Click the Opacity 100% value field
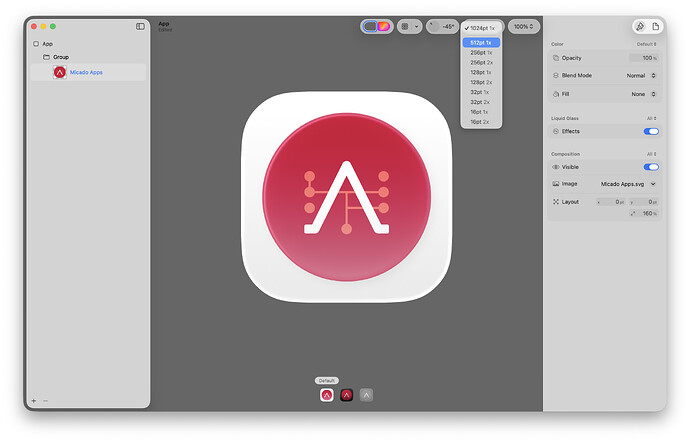This screenshot has width=690, height=442. 641,58
